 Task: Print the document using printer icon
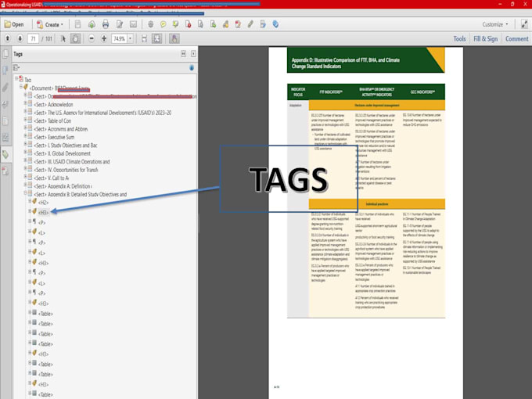point(106,24)
